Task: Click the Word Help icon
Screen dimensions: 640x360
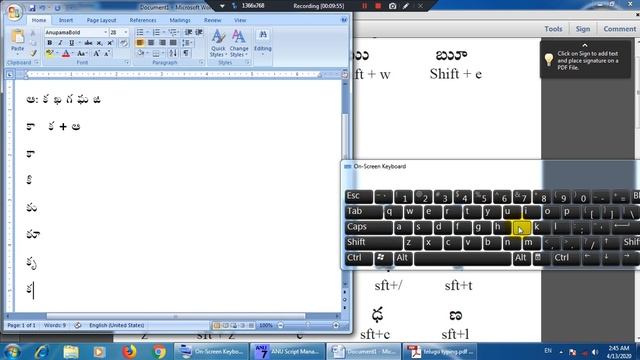Action: 344,20
